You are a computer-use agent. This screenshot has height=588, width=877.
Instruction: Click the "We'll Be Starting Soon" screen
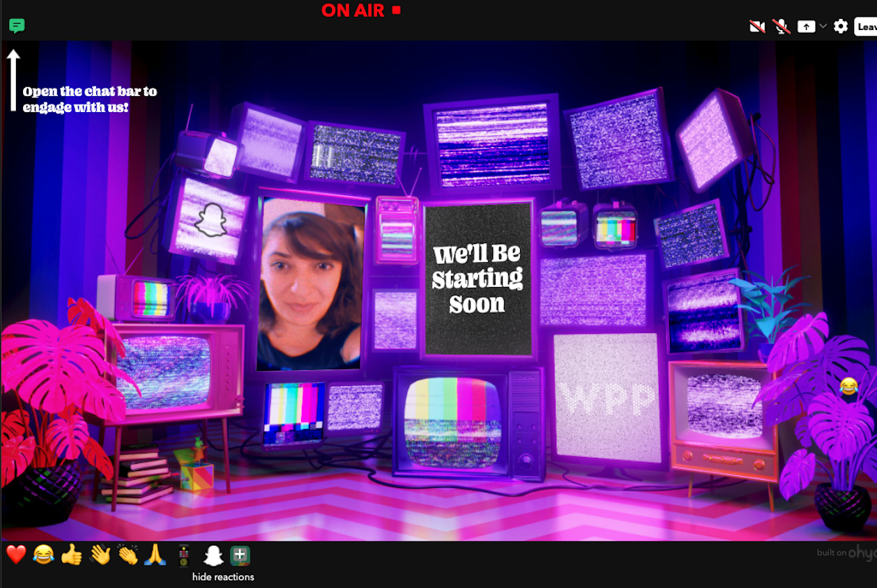click(x=478, y=279)
